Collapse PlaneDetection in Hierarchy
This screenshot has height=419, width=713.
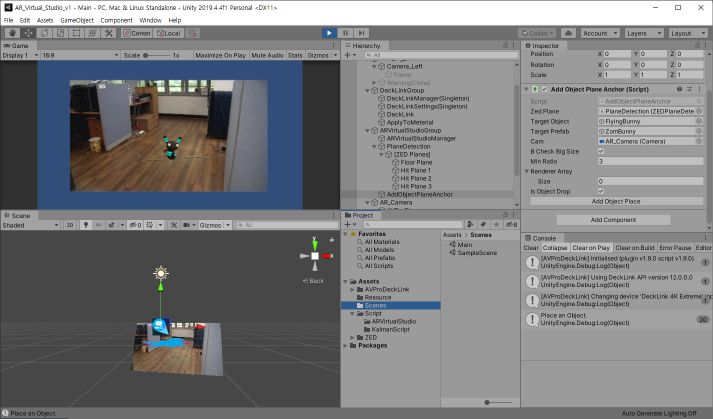pyautogui.click(x=374, y=146)
